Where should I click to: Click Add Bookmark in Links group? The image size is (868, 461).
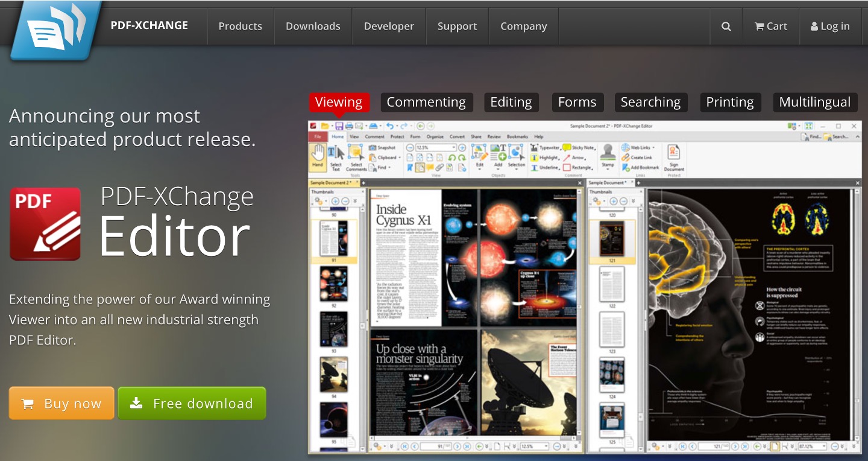point(641,167)
